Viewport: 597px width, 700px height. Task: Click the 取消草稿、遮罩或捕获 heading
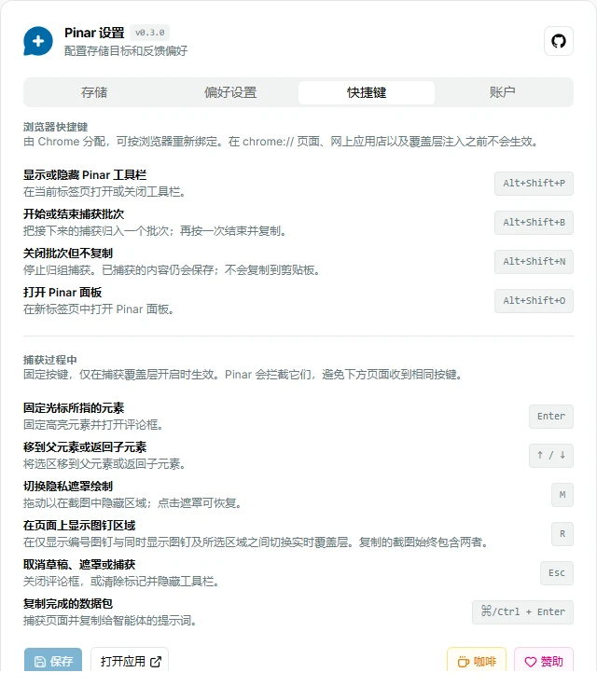click(x=79, y=565)
